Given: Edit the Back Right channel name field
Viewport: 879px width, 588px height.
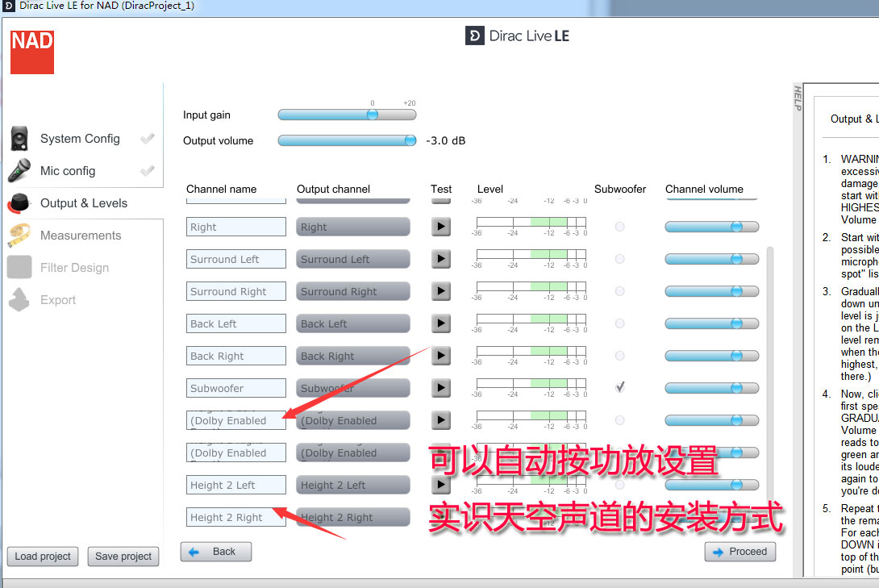Looking at the screenshot, I should [x=236, y=356].
